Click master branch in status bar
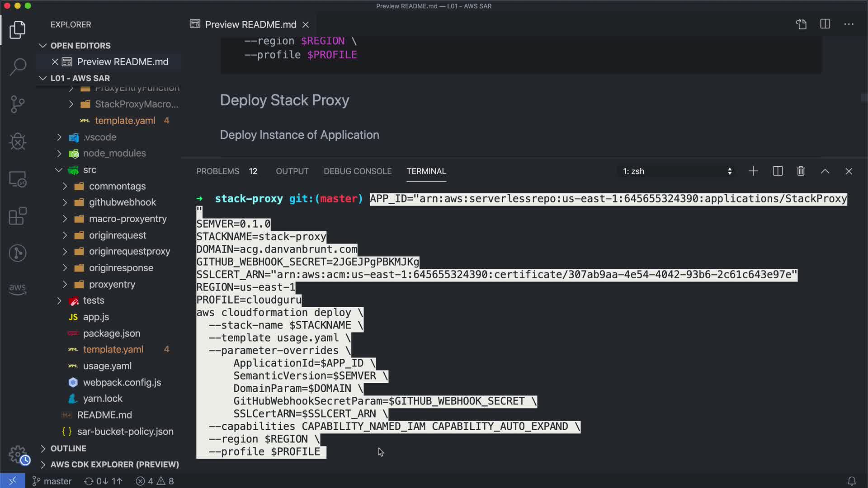This screenshot has height=488, width=868. click(x=52, y=481)
